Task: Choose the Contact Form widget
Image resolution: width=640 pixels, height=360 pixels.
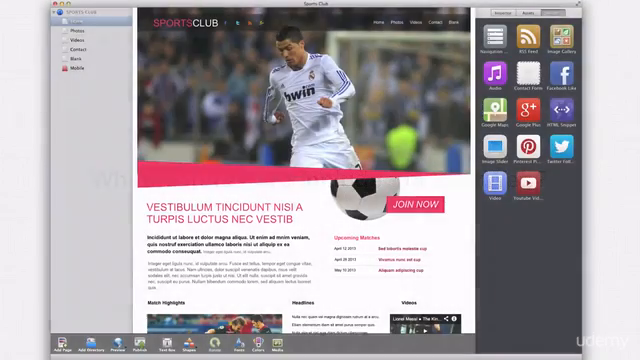Action: click(x=528, y=73)
